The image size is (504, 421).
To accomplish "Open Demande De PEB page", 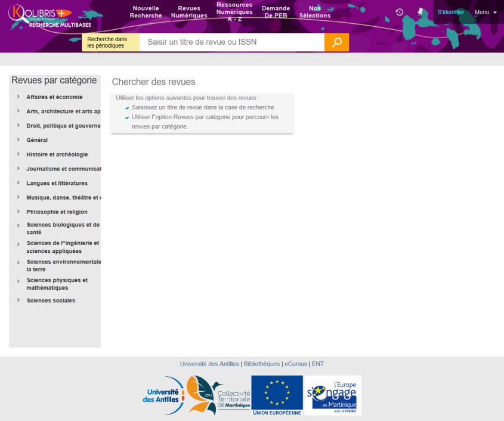I will (276, 12).
